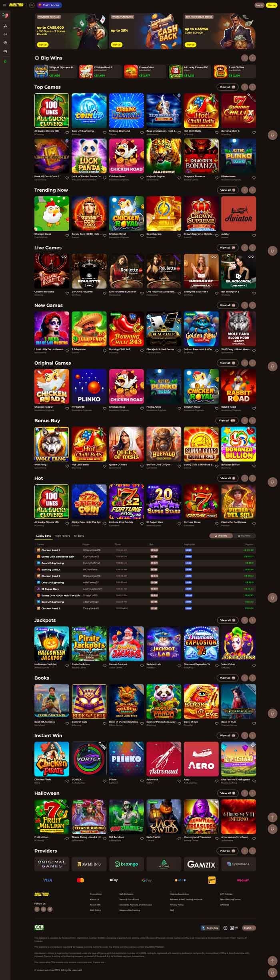Expand Jackpots section via View all

click(227, 620)
